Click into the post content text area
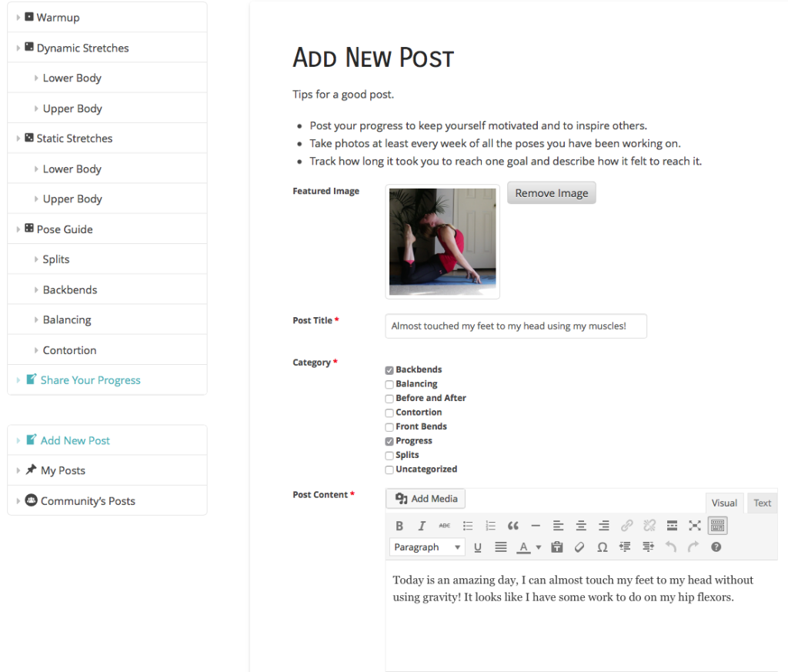788x672 pixels. 581,616
